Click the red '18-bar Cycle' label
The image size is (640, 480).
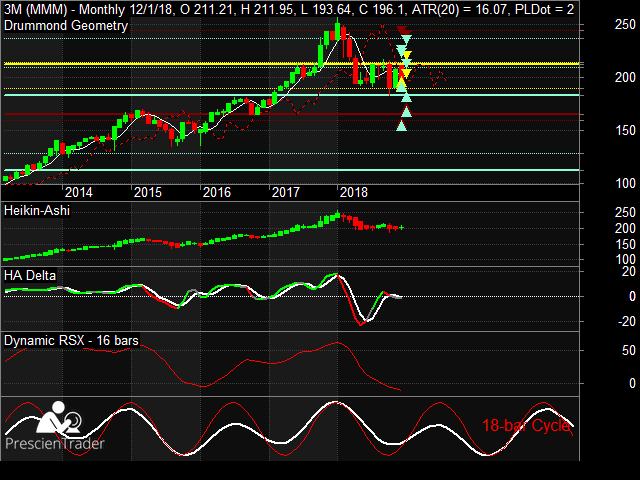(x=526, y=426)
